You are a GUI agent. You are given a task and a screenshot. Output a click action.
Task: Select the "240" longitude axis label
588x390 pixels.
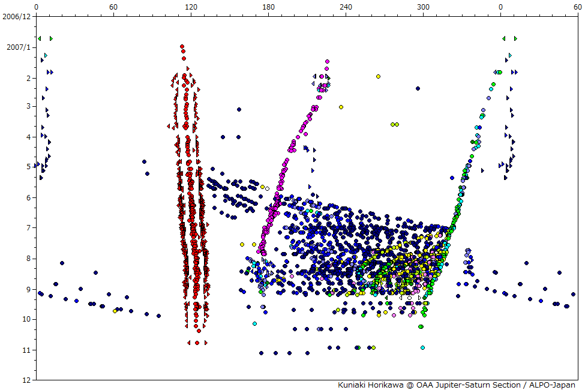pos(346,7)
